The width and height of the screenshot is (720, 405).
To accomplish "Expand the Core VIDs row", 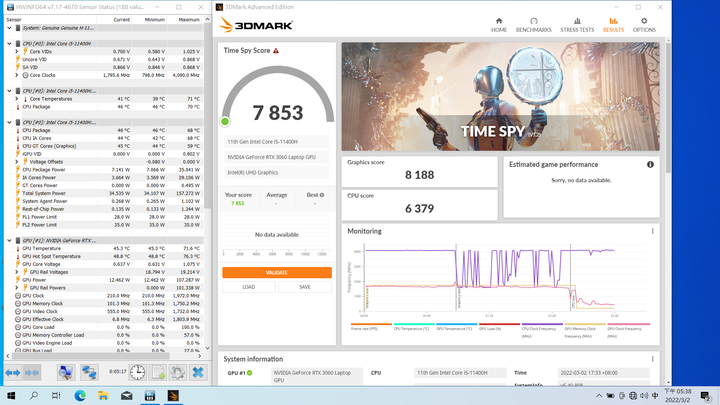I will 17,51.
